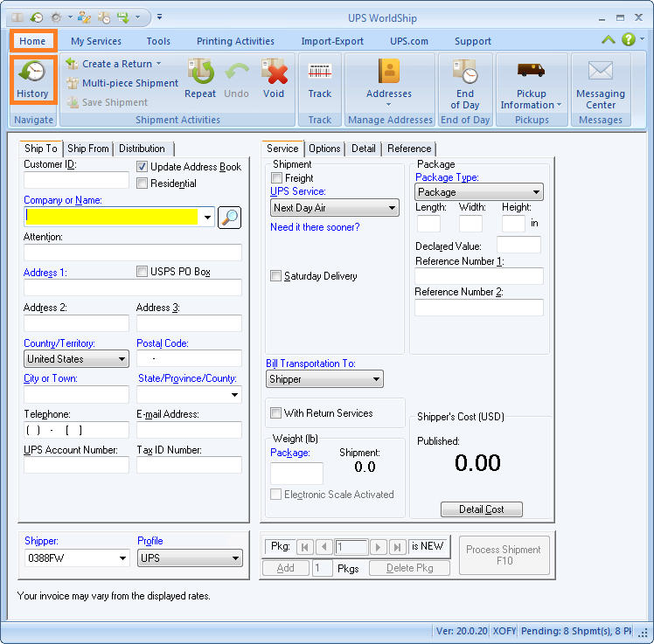Switch to the My Services ribbon tab
The width and height of the screenshot is (654, 644).
(96, 41)
